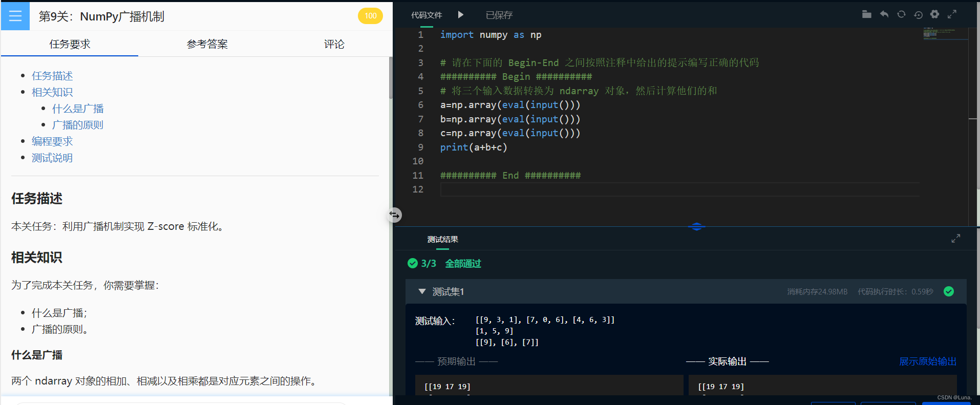This screenshot has height=405, width=980.
Task: Expand editor to fullscreen icon
Action: (952, 14)
